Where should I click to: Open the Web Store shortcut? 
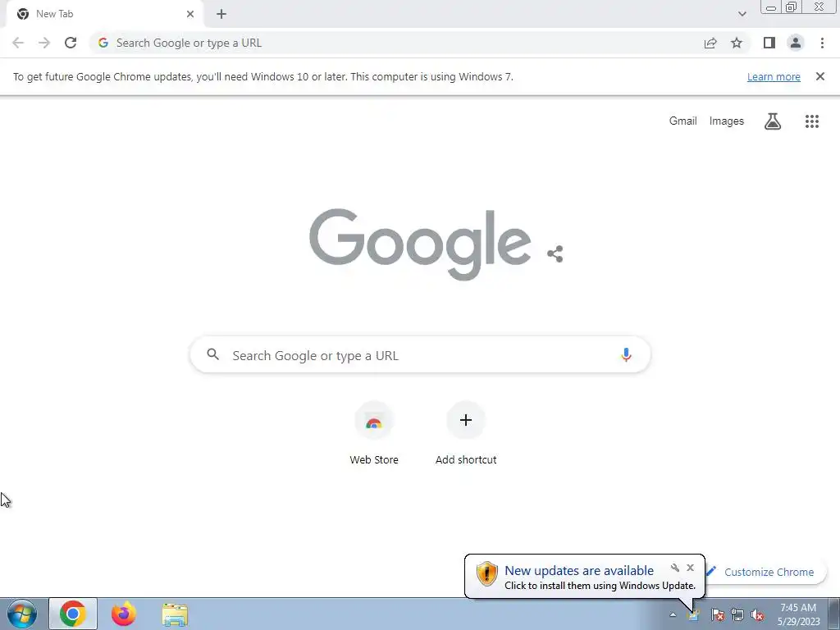pyautogui.click(x=374, y=433)
